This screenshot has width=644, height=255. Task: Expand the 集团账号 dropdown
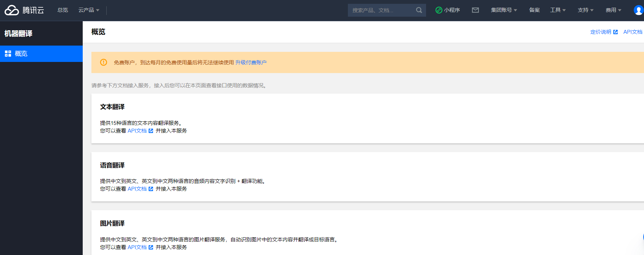504,10
